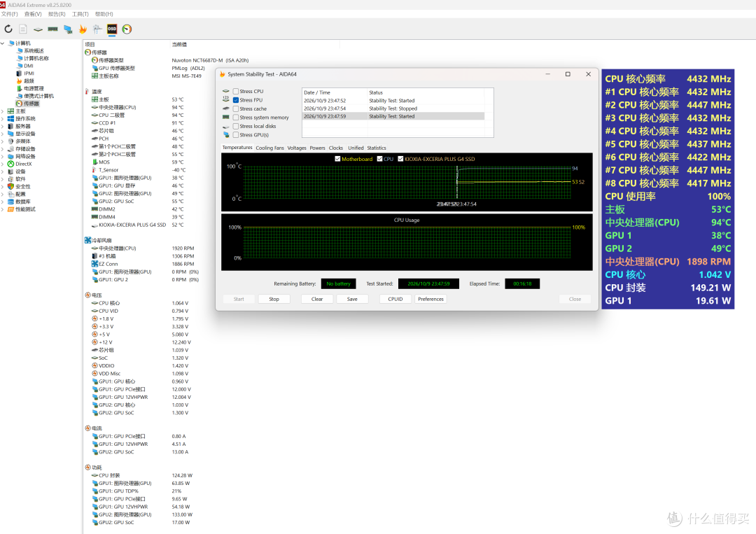The width and height of the screenshot is (756, 534).
Task: Select the 传感器 item in the tree
Action: point(31,104)
